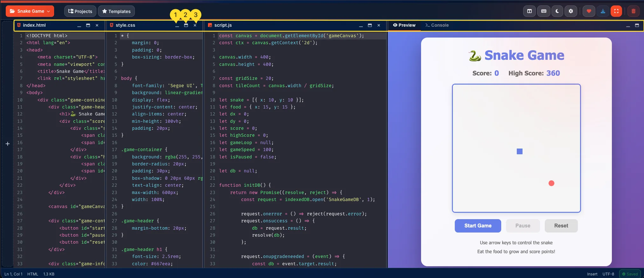Maximize the script.js editor panel
The height and width of the screenshot is (278, 644).
click(370, 25)
